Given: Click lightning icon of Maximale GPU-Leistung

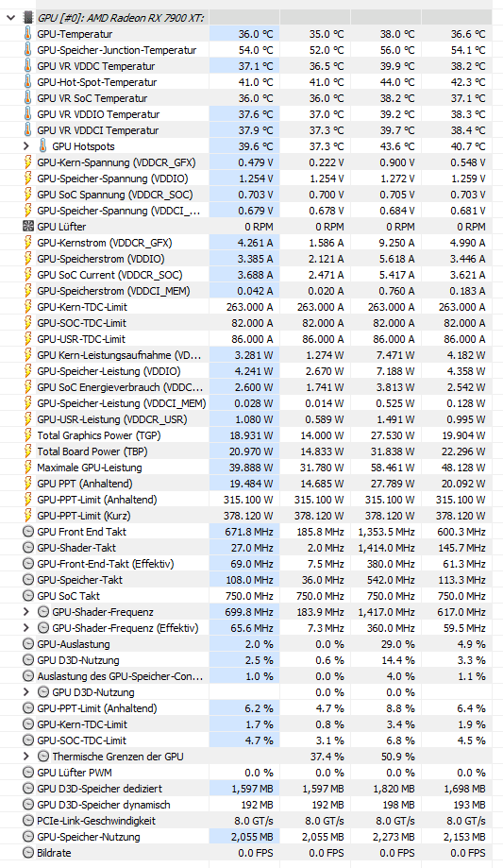Looking at the screenshot, I should tap(27, 468).
